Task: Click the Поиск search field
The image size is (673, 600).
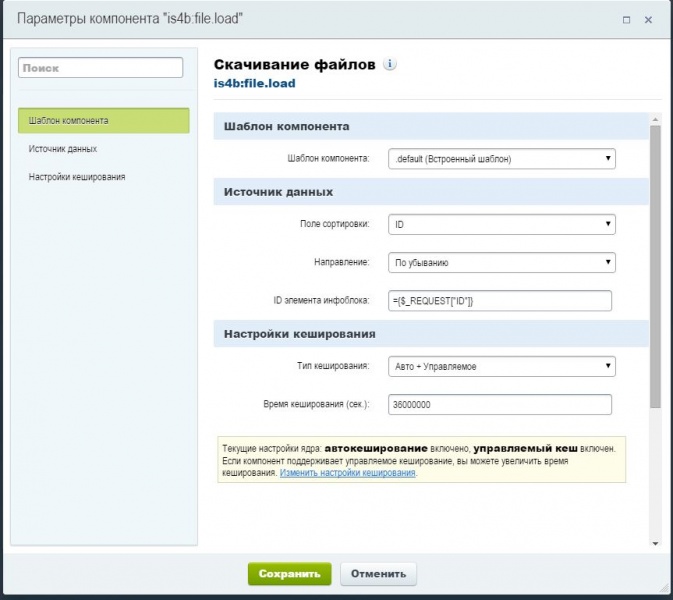Action: (x=101, y=68)
